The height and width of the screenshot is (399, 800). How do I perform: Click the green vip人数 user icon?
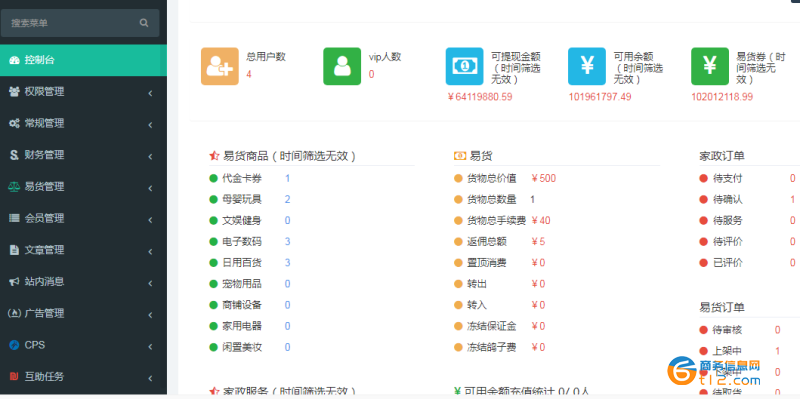pyautogui.click(x=342, y=66)
